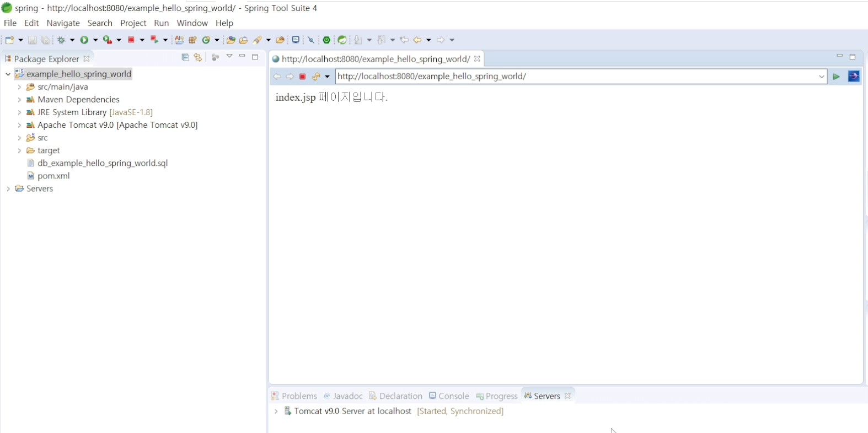Screen dimensions: 868x433
Task: Expand the target folder
Action: pos(19,150)
